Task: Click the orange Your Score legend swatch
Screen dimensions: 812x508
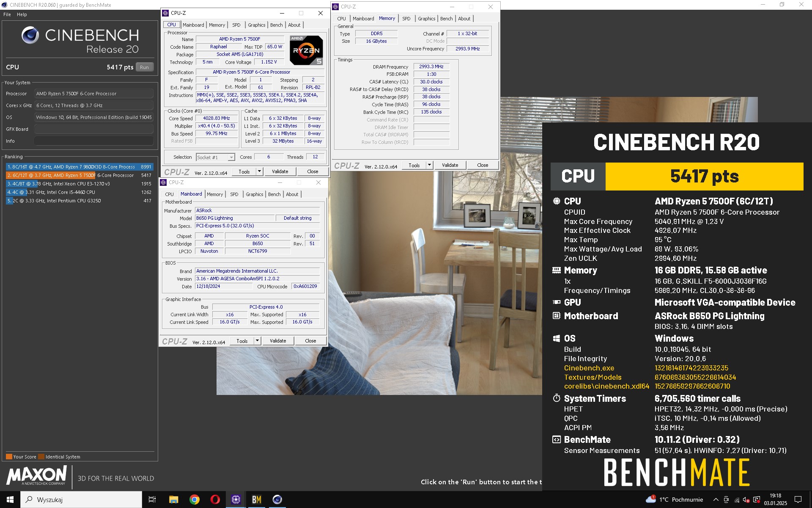Action: (9, 456)
